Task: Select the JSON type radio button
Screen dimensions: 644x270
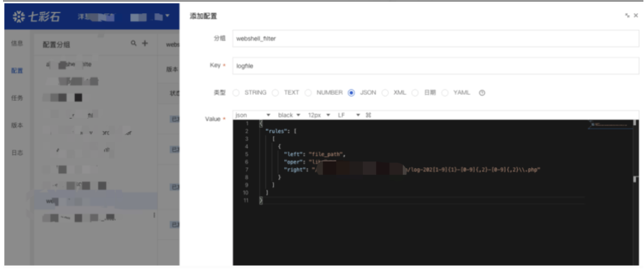Action: tap(351, 93)
